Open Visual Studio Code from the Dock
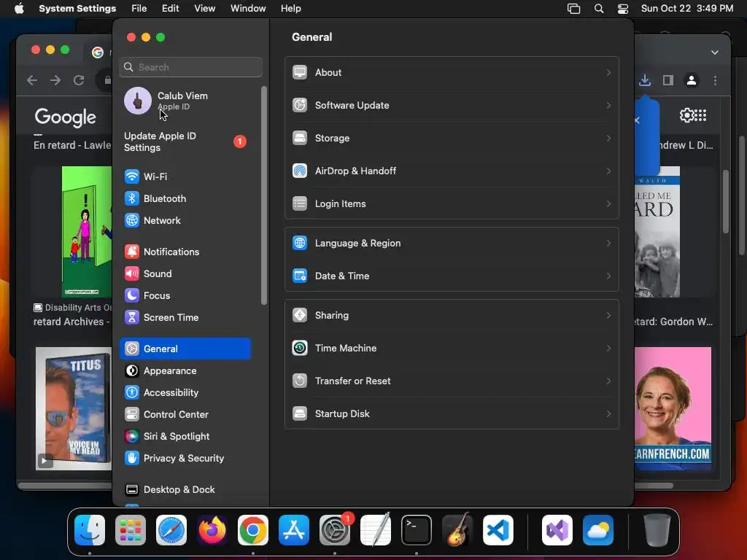Image resolution: width=747 pixels, height=560 pixels. [x=498, y=530]
